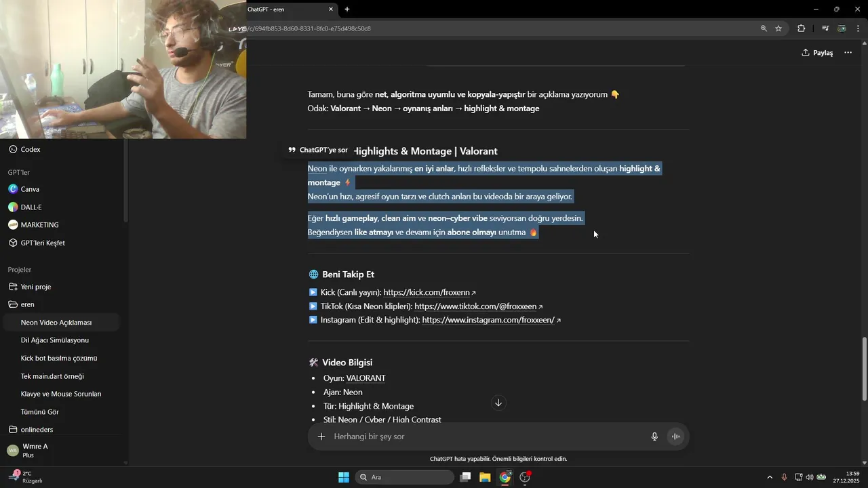This screenshot has width=868, height=488.
Task: Open the tray volume control
Action: [x=810, y=477]
